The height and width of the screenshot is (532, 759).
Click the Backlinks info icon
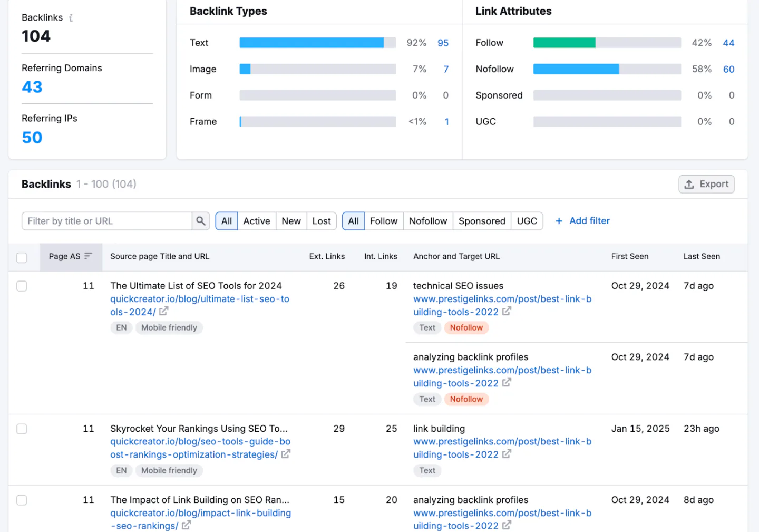71,18
